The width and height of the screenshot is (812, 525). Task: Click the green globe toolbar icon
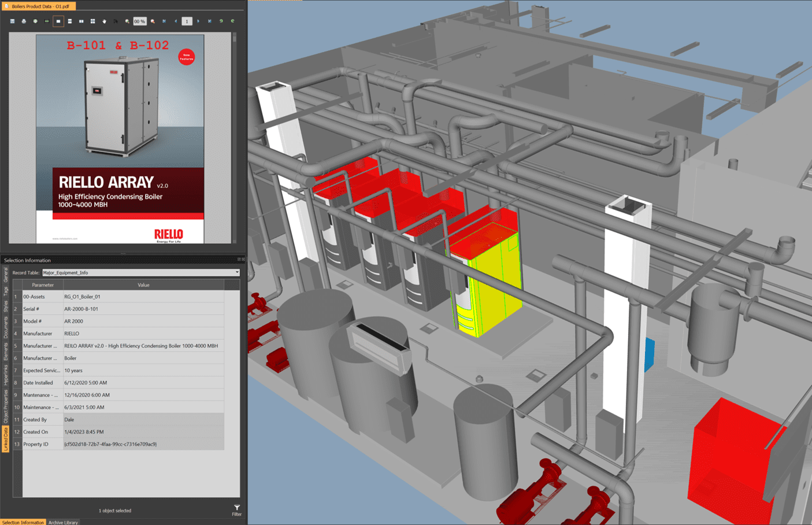pos(35,21)
